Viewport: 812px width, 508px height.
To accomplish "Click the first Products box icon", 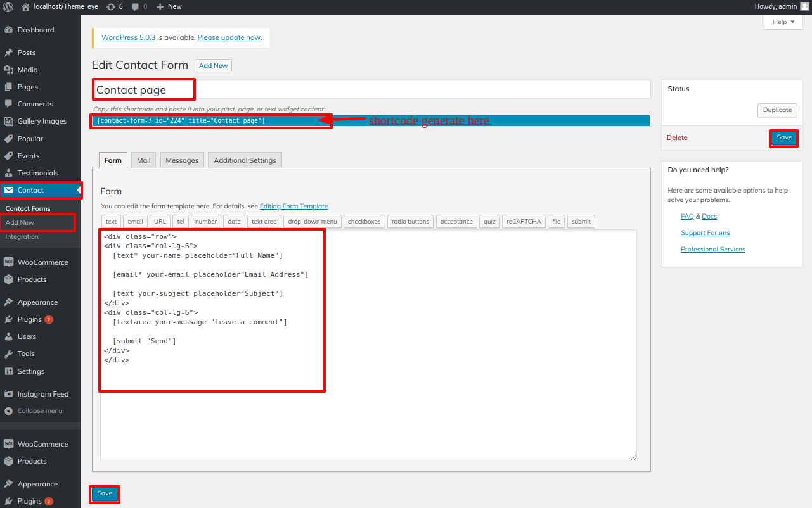I will click(x=8, y=279).
